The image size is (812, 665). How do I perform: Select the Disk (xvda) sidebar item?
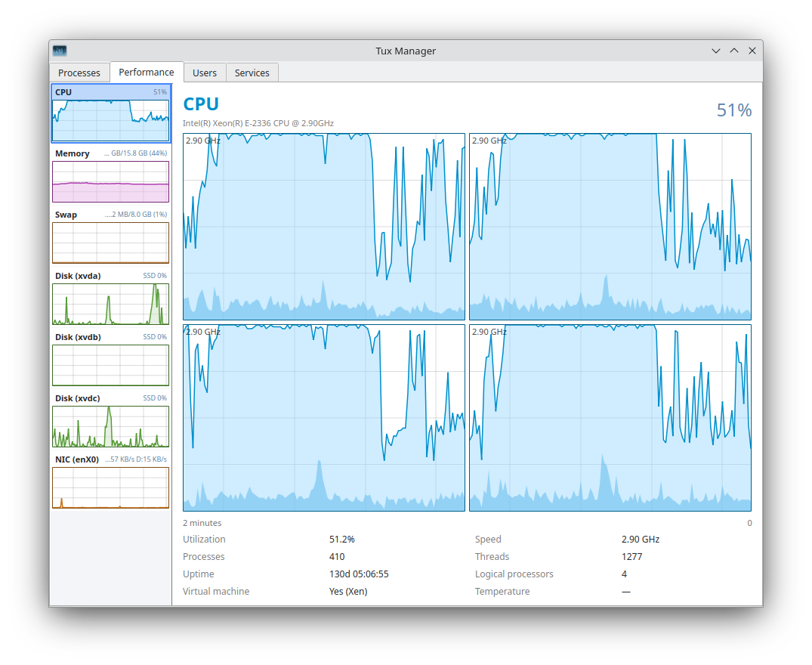[111, 297]
